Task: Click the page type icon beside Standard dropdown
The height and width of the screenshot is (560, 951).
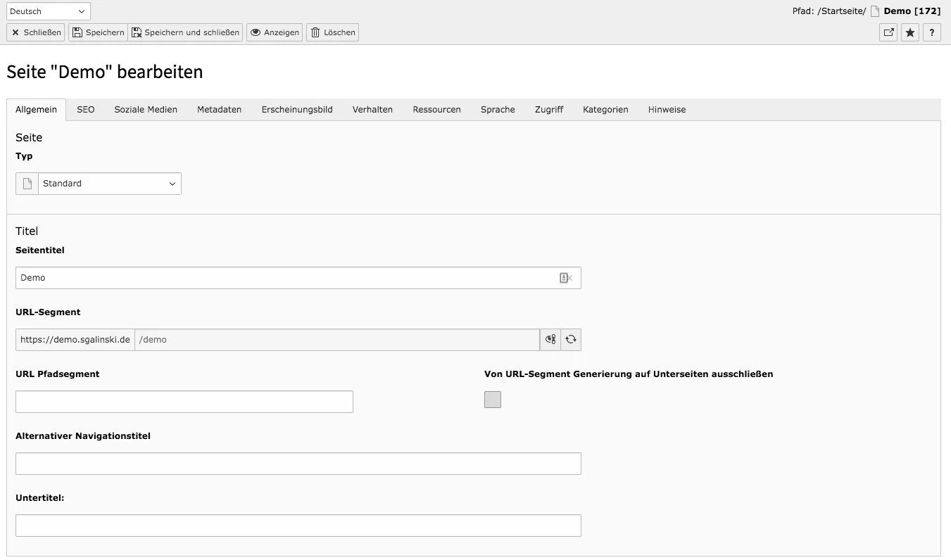Action: coord(27,183)
